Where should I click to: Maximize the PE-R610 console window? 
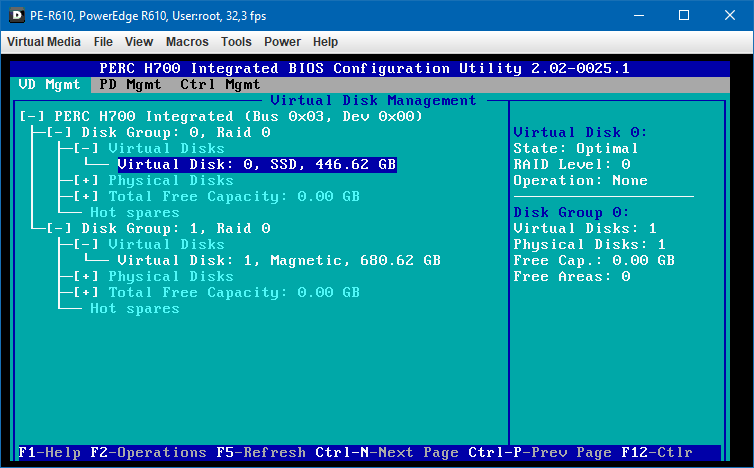[x=684, y=15]
